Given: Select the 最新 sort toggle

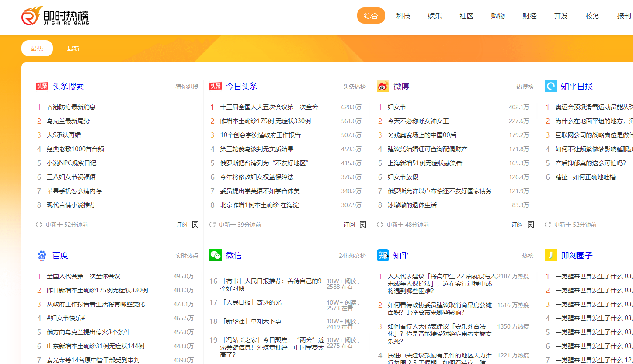Looking at the screenshot, I should coord(73,49).
